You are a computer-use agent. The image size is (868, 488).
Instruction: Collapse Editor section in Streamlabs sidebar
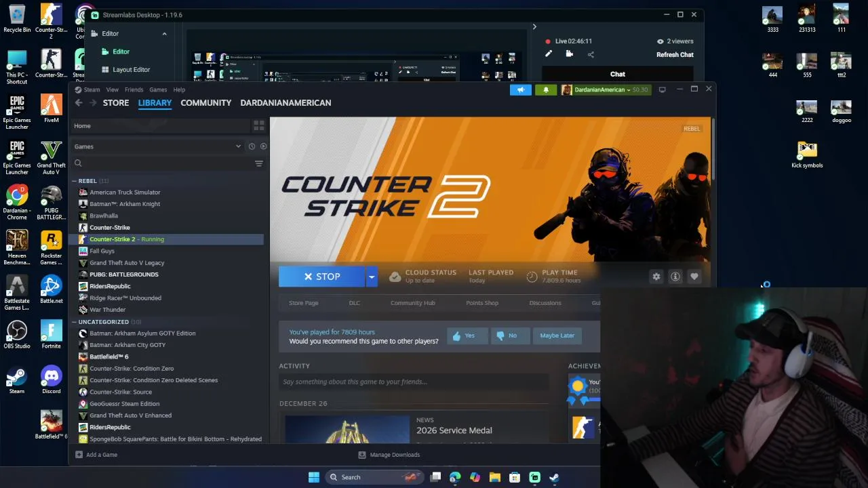164,34
